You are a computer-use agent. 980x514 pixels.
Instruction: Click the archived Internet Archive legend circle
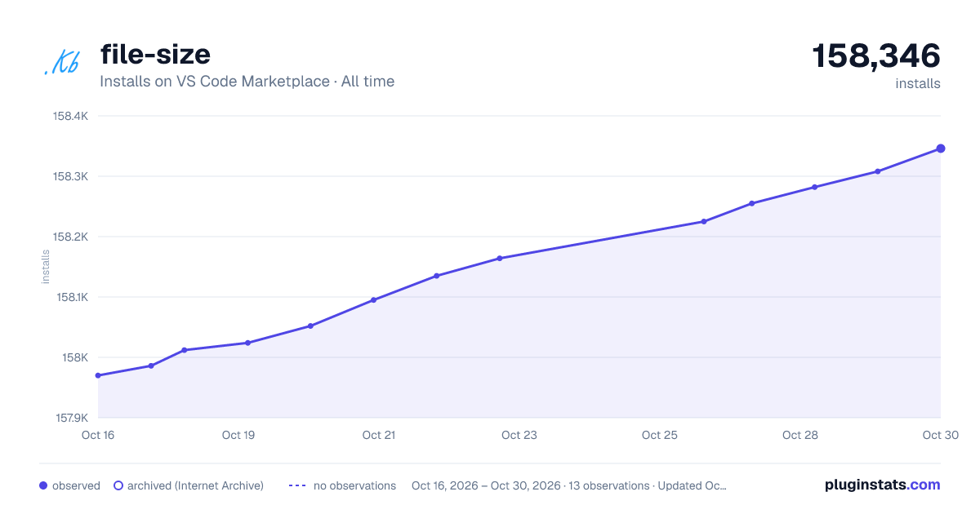point(118,485)
